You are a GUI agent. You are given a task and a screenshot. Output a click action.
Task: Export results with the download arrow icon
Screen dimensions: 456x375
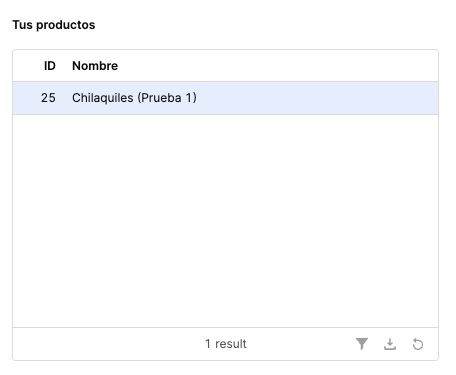pos(390,344)
